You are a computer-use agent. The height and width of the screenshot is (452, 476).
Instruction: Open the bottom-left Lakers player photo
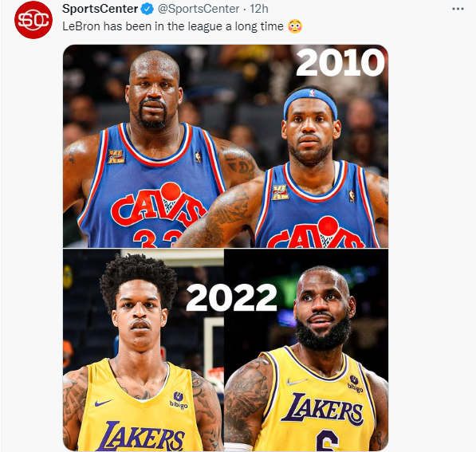click(144, 350)
